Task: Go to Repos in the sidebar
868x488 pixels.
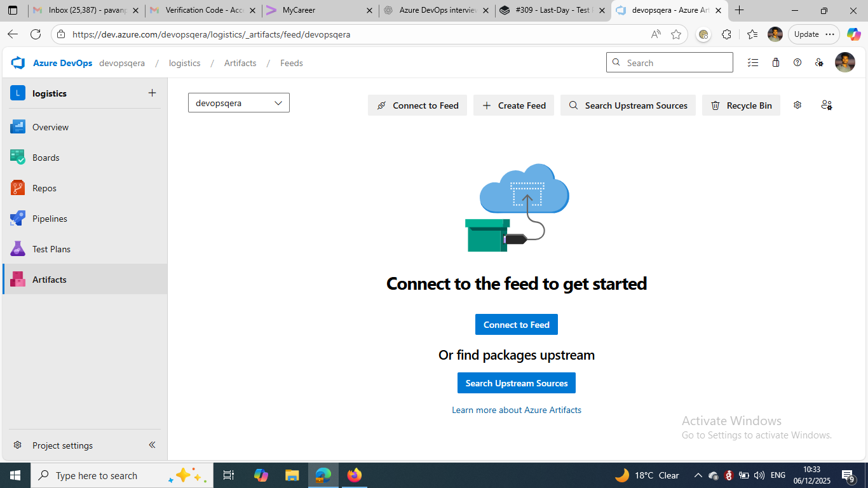Action: click(44, 188)
